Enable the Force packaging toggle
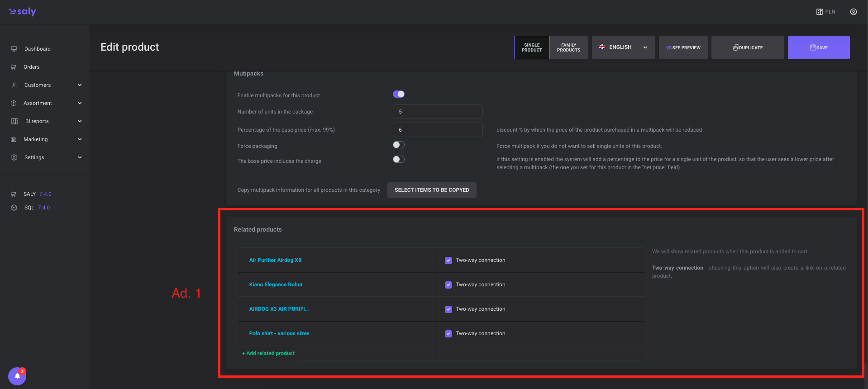868x389 pixels. coord(398,145)
